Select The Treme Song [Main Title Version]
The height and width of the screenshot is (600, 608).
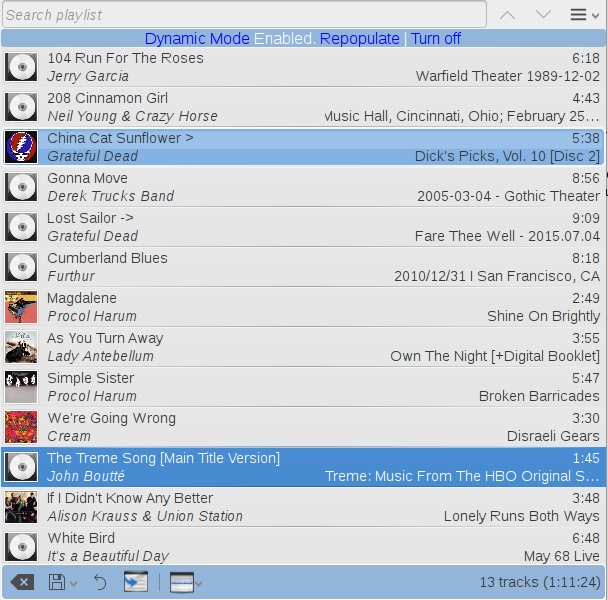tap(163, 458)
